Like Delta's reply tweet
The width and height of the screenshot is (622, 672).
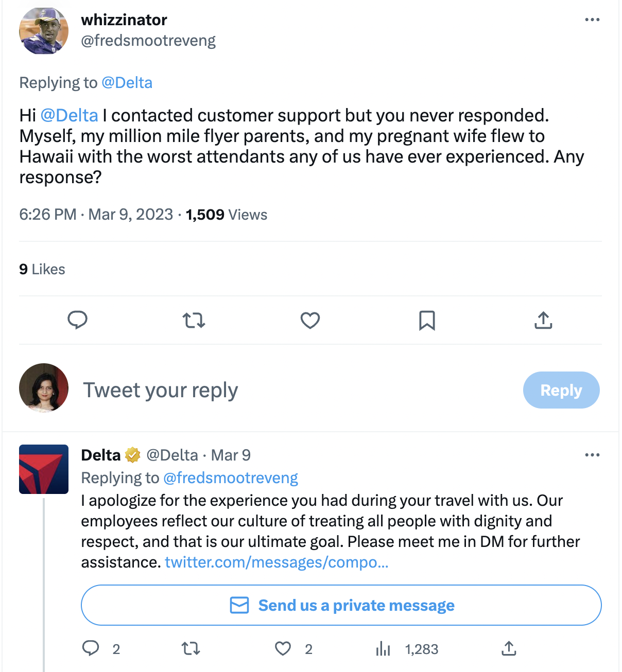[283, 648]
